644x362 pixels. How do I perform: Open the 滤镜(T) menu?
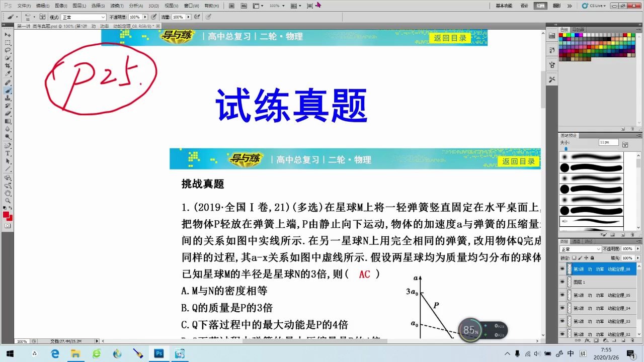[117, 6]
